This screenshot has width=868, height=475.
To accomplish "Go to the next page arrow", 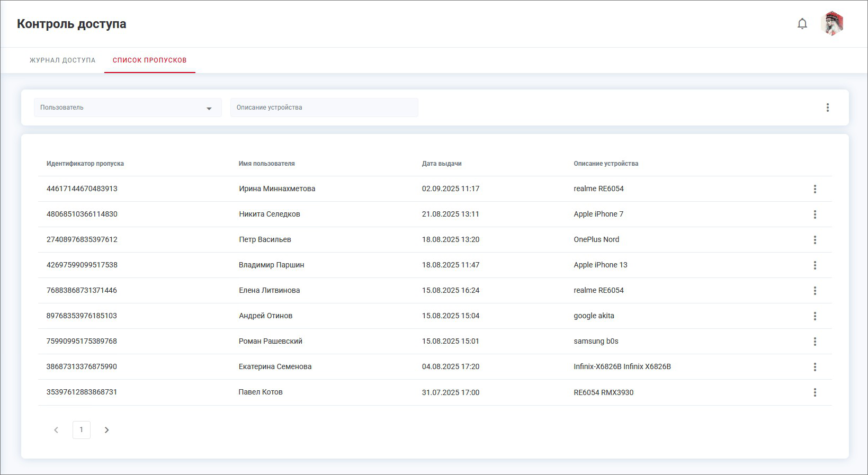I will (x=106, y=430).
